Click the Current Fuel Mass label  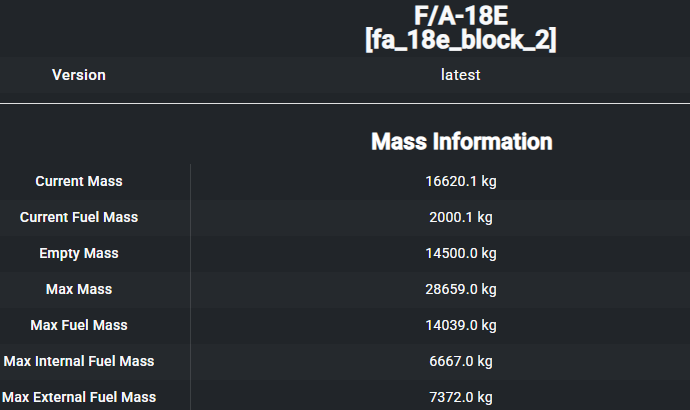click(79, 217)
